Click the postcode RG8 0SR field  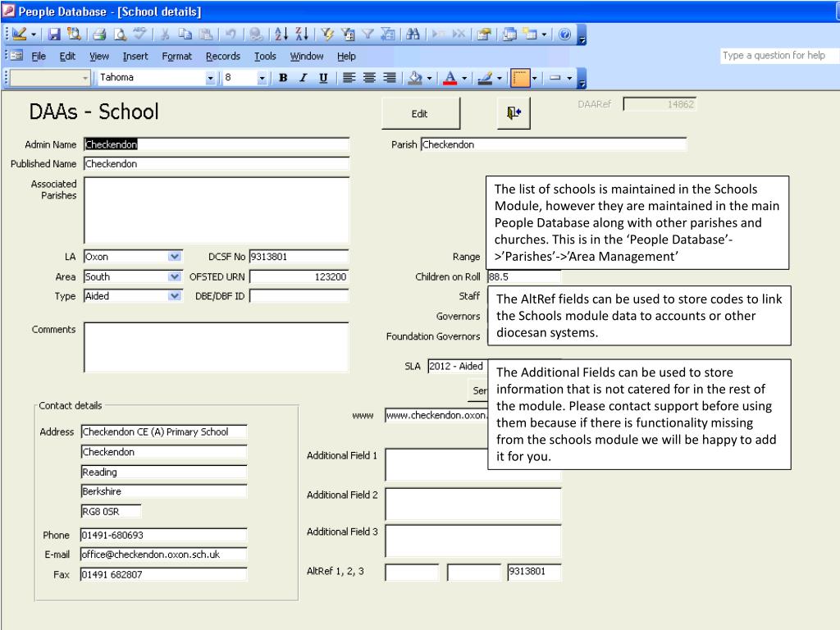pos(111,511)
